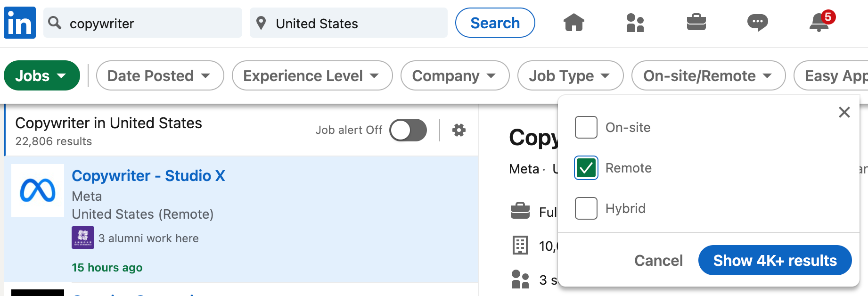The width and height of the screenshot is (868, 296).
Task: Open Notifications bell icon
Action: tap(819, 23)
